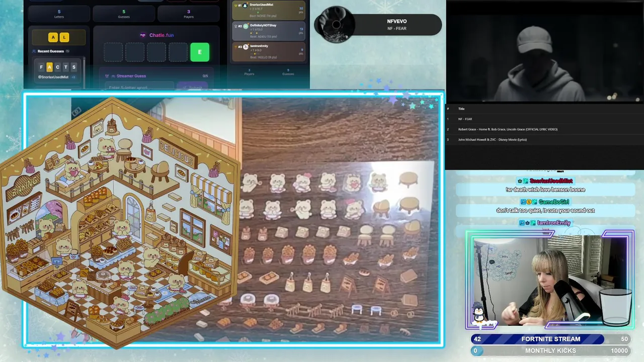Click the 5 Letters stat card
The image size is (644, 362).
click(59, 14)
